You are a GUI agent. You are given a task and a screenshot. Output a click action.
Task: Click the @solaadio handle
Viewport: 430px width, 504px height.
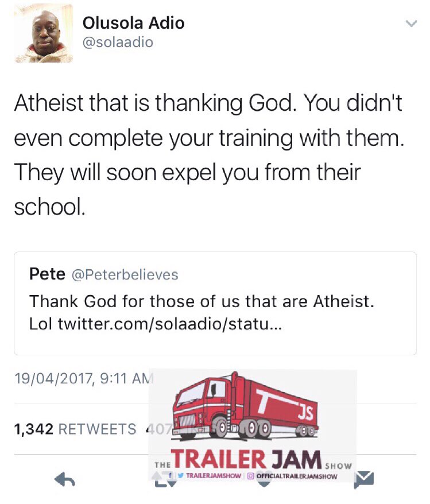pyautogui.click(x=118, y=42)
